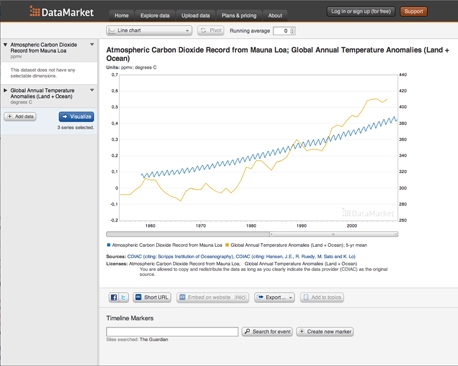Click the chart time range scrollbar
This screenshot has height=366, width=458.
(x=252, y=234)
